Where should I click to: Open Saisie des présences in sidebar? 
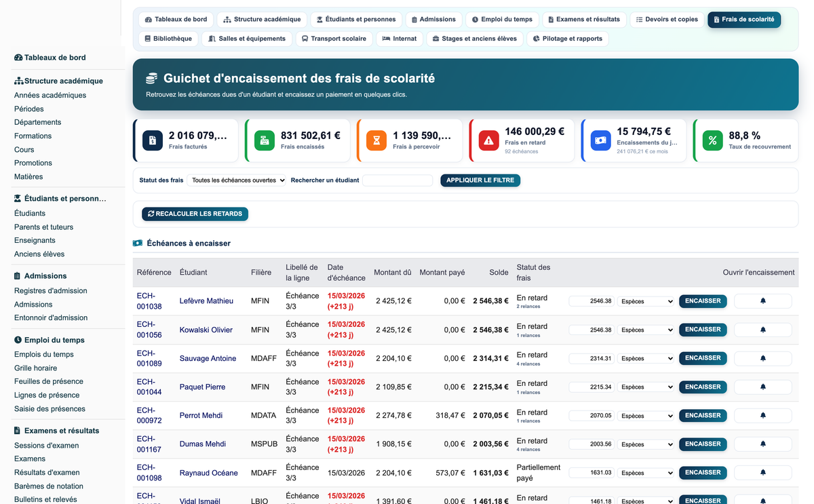point(50,408)
